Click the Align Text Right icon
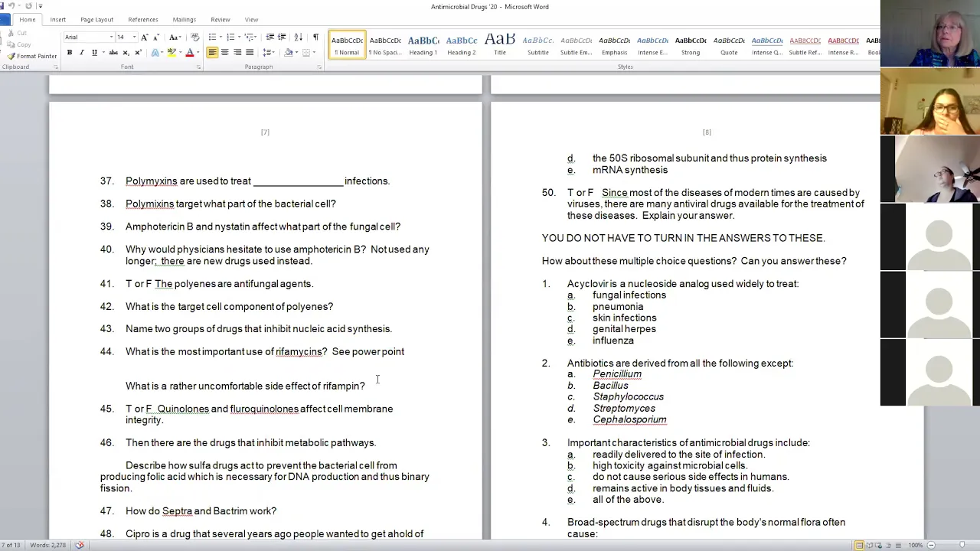 tap(237, 52)
